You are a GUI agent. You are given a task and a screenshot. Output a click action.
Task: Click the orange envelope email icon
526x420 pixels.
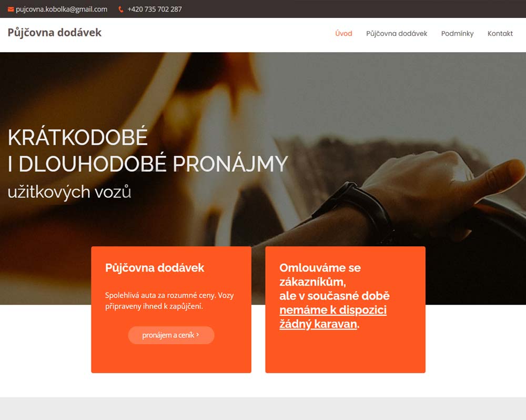(x=11, y=9)
